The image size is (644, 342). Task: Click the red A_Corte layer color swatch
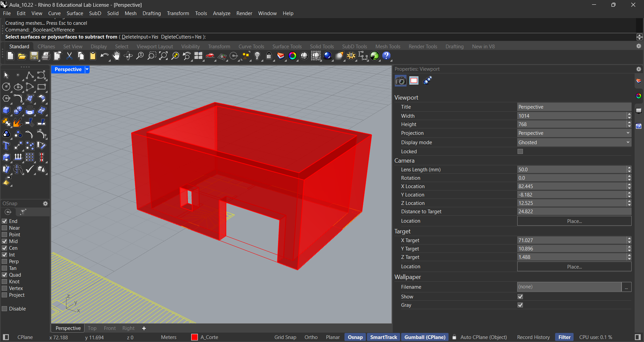(195, 337)
